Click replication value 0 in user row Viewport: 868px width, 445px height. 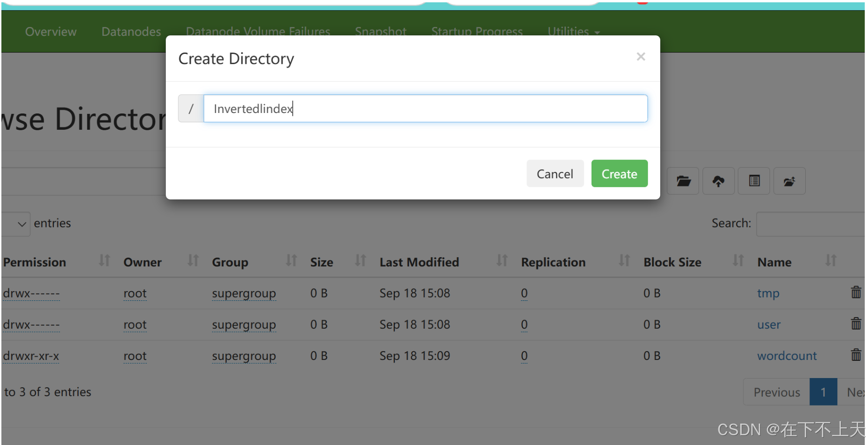click(524, 325)
